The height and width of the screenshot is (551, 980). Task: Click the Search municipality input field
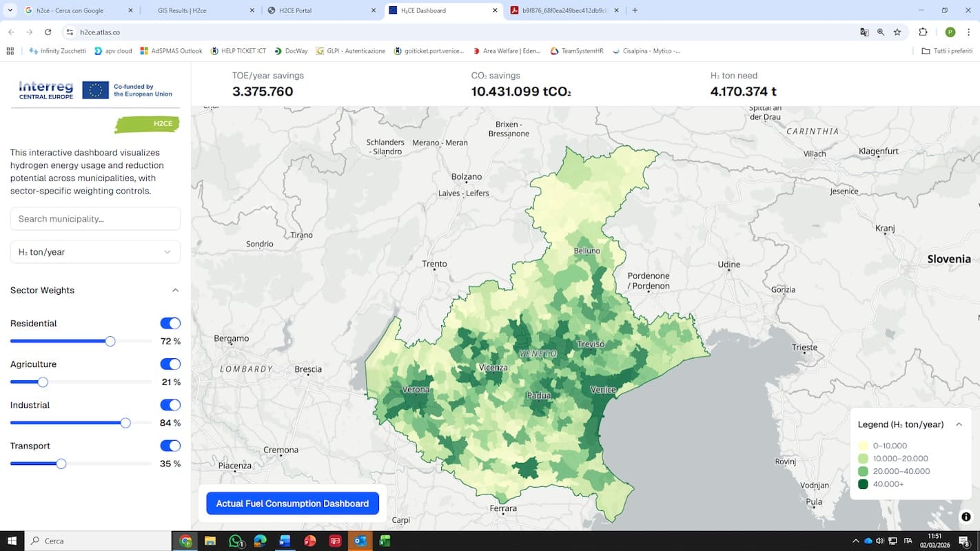point(95,219)
